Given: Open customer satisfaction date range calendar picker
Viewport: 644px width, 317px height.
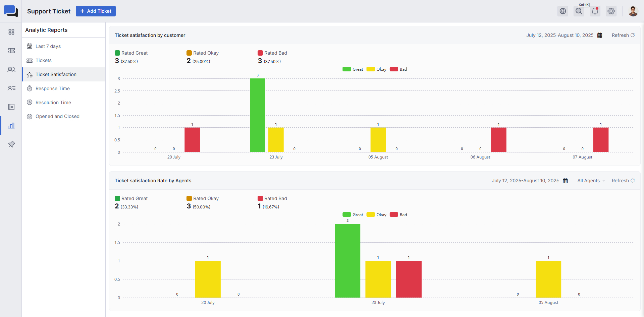Looking at the screenshot, I should tap(600, 36).
